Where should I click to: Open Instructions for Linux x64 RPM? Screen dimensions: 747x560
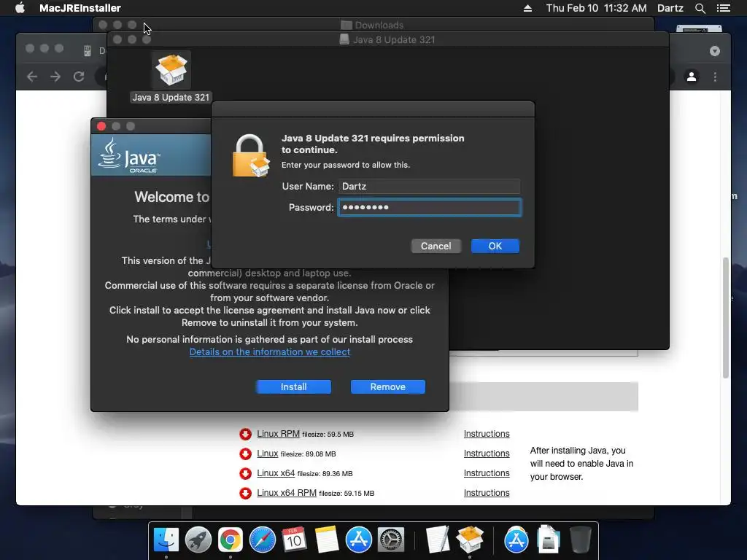[x=487, y=493]
